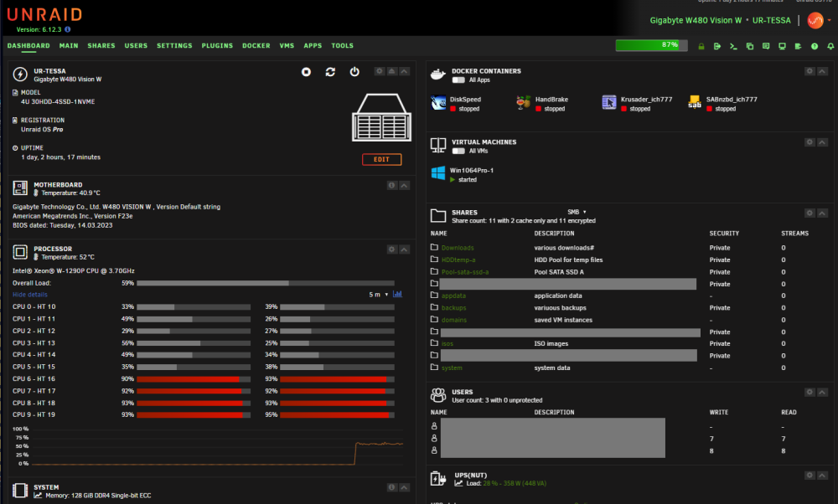Collapse the Motherboard panel

tap(405, 185)
